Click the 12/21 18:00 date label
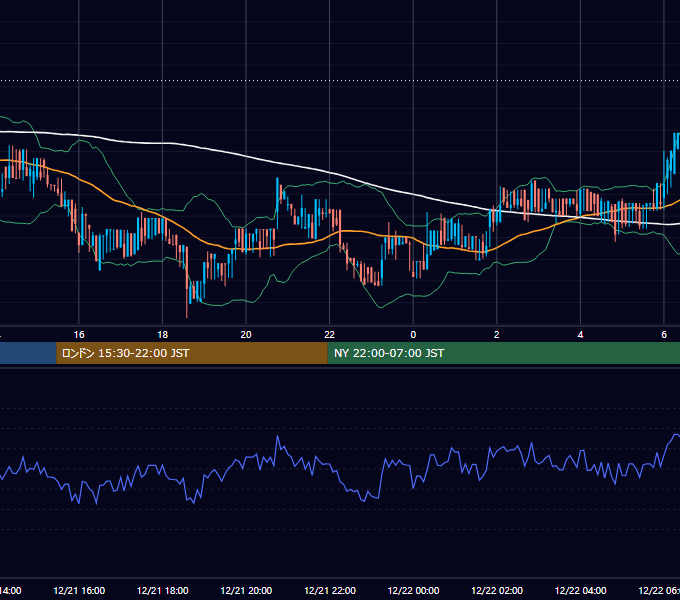This screenshot has width=680, height=600. tap(163, 590)
